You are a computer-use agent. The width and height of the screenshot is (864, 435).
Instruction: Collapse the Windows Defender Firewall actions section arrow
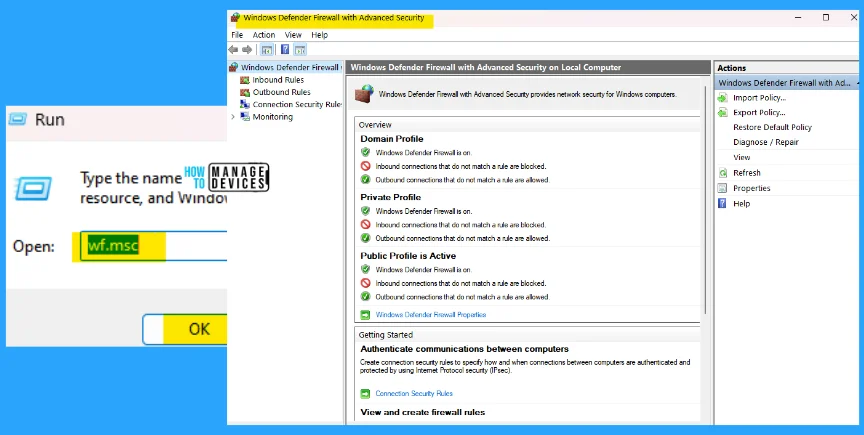click(x=858, y=83)
